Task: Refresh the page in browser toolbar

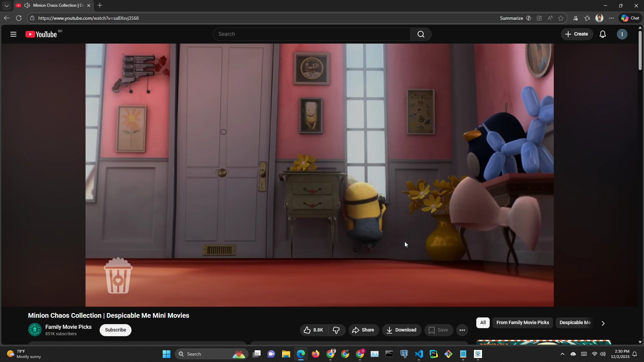Action: 19,18
